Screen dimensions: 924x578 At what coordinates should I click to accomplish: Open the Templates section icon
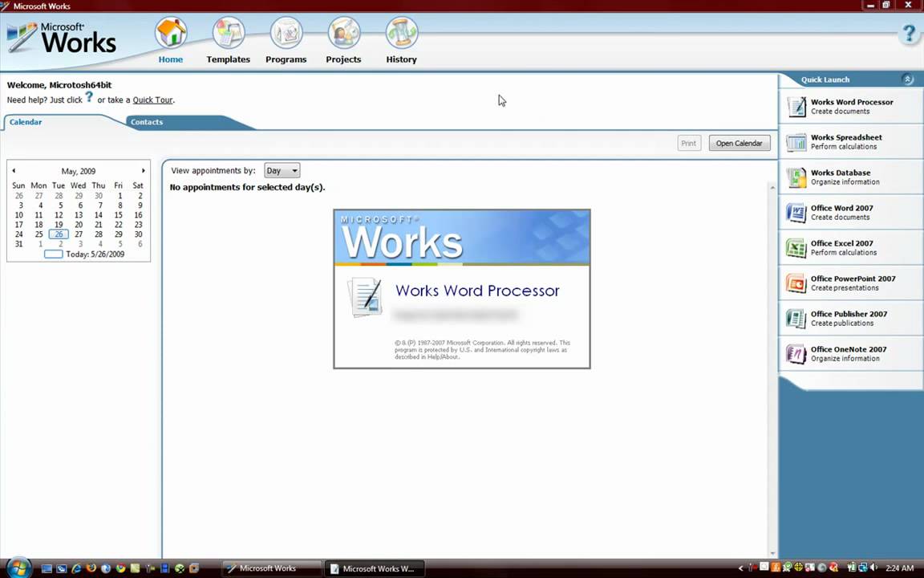click(228, 33)
